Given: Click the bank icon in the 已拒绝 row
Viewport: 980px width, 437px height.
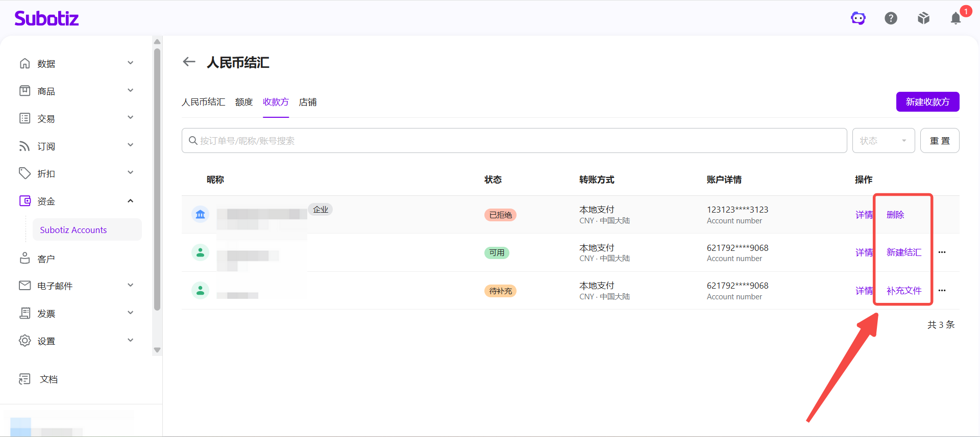Looking at the screenshot, I should click(200, 214).
